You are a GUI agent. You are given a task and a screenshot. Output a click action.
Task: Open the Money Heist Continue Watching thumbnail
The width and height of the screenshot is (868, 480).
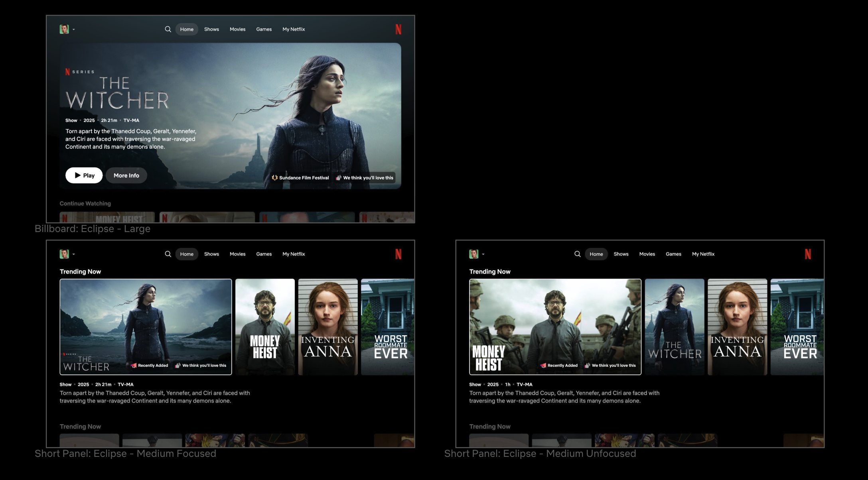(107, 217)
